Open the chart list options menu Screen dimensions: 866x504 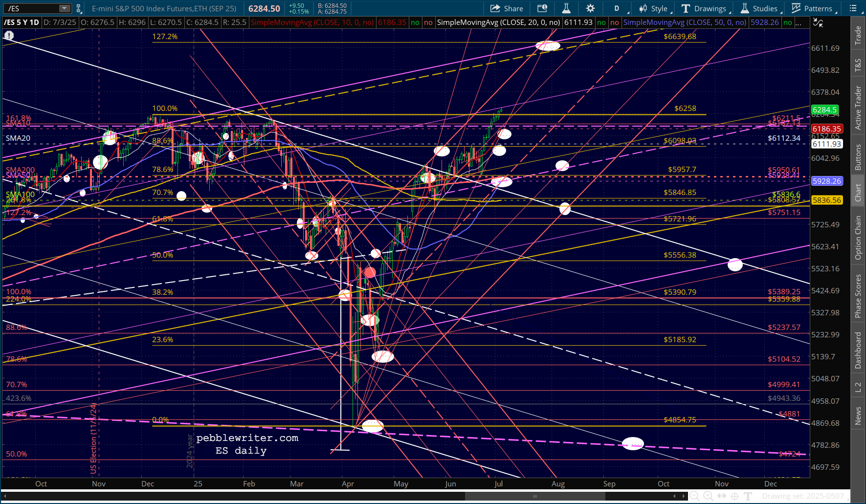click(853, 8)
